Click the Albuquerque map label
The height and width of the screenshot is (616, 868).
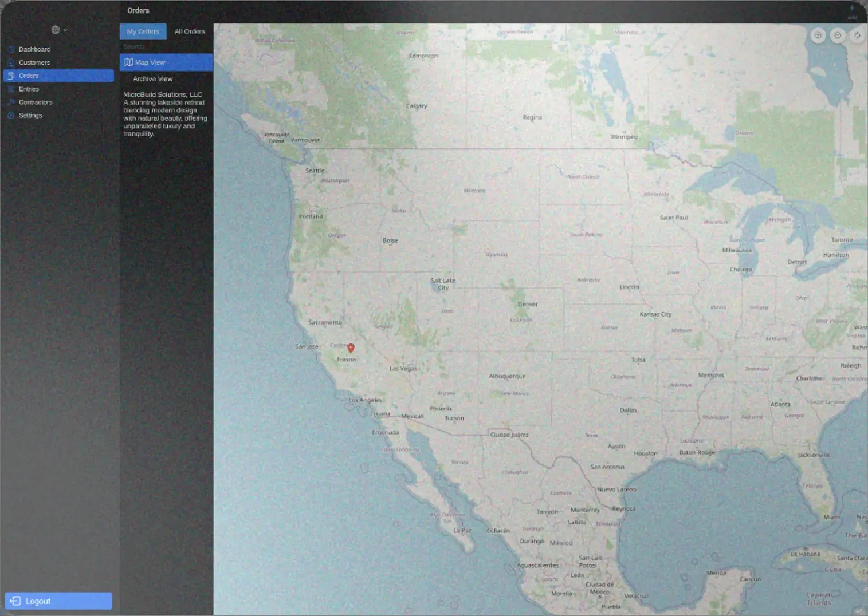click(507, 376)
